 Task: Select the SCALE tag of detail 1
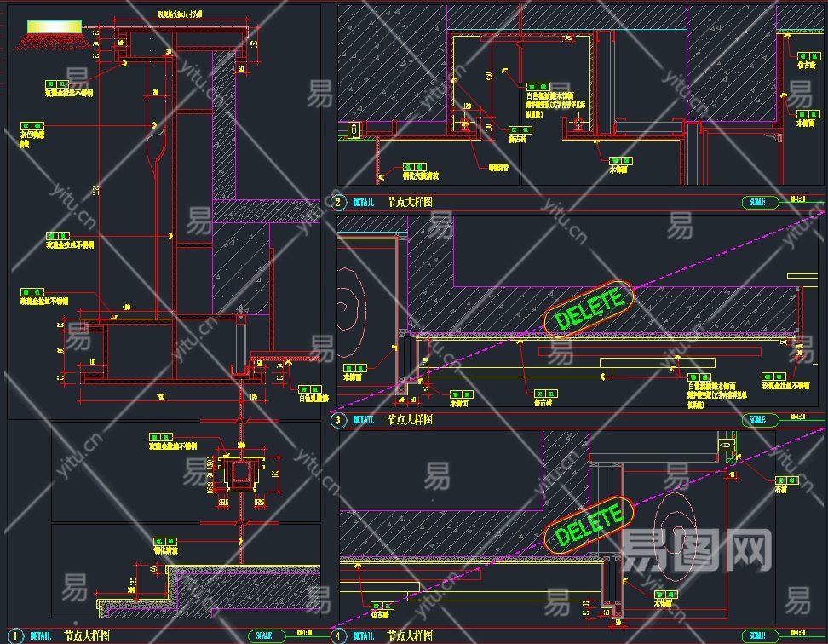coord(267,635)
